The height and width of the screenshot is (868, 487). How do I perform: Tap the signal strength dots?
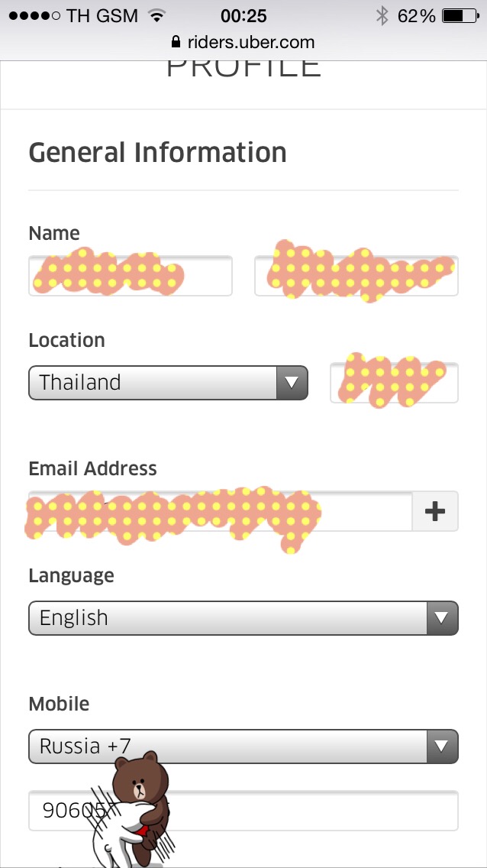pyautogui.click(x=35, y=16)
